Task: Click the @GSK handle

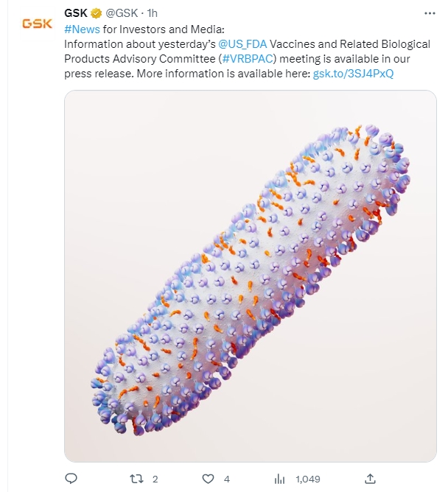Action: coord(122,13)
